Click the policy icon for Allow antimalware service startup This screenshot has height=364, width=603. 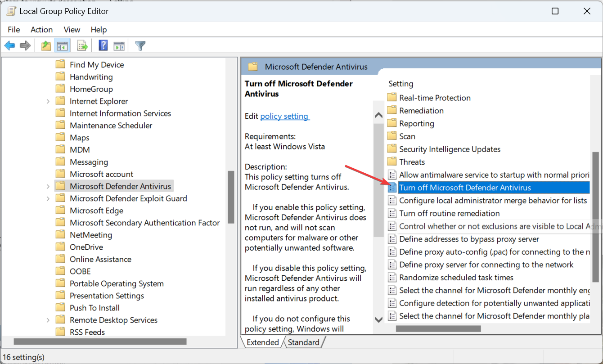392,174
